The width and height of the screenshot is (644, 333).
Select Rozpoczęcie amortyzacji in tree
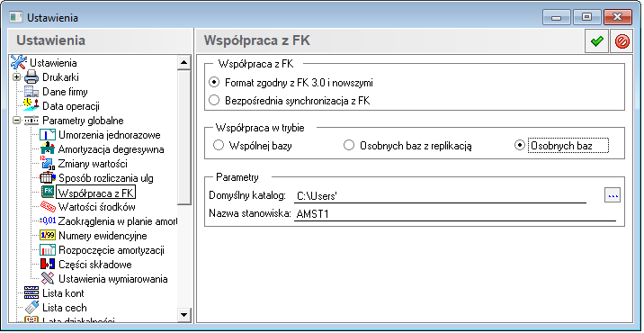[x=112, y=250]
